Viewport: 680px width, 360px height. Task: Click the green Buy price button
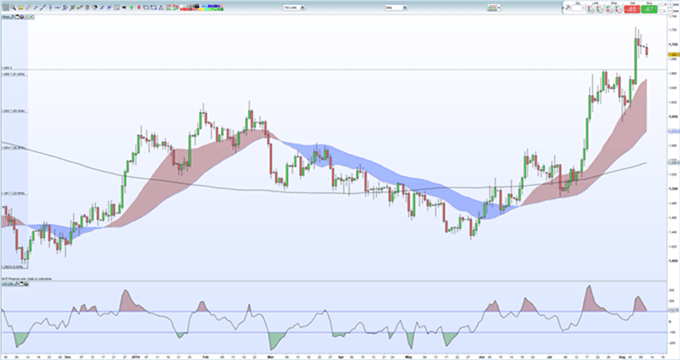click(x=649, y=9)
